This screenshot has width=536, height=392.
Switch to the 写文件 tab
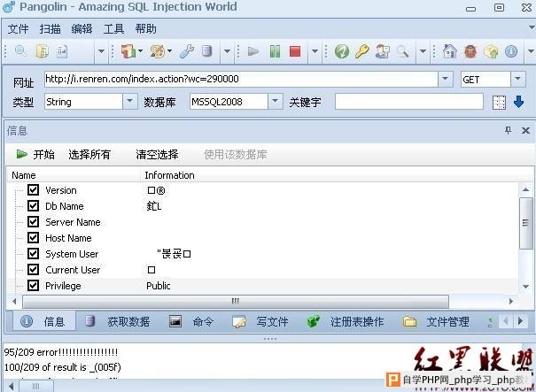coord(260,321)
